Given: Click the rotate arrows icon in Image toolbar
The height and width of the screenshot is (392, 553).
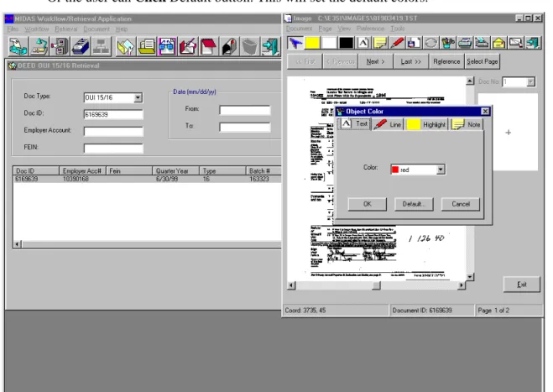Looking at the screenshot, I should tap(430, 43).
